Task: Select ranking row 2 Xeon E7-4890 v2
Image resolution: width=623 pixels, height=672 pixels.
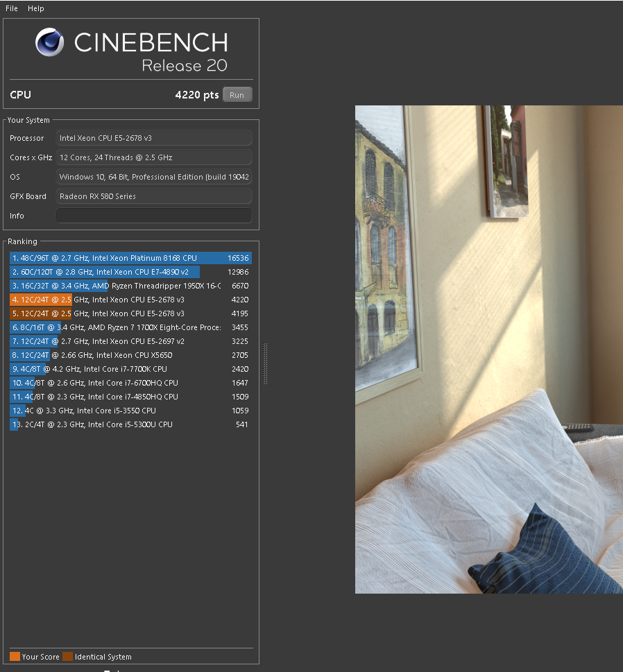Action: 130,272
